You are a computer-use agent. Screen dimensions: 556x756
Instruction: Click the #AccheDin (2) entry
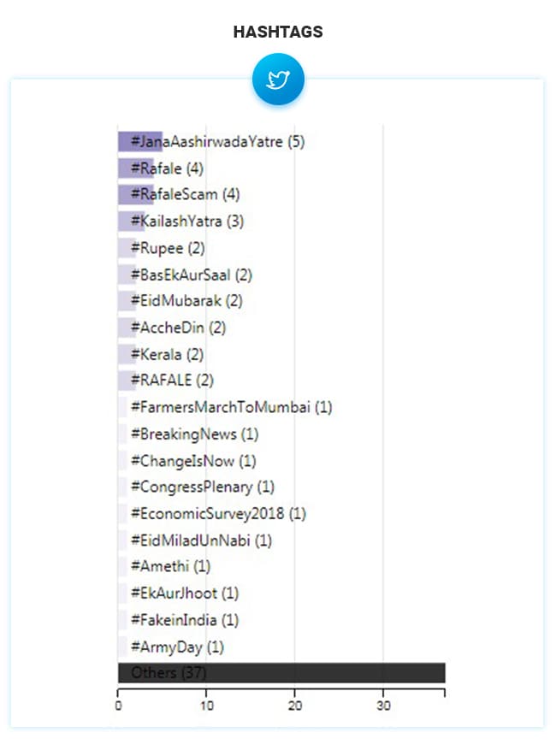(x=178, y=328)
